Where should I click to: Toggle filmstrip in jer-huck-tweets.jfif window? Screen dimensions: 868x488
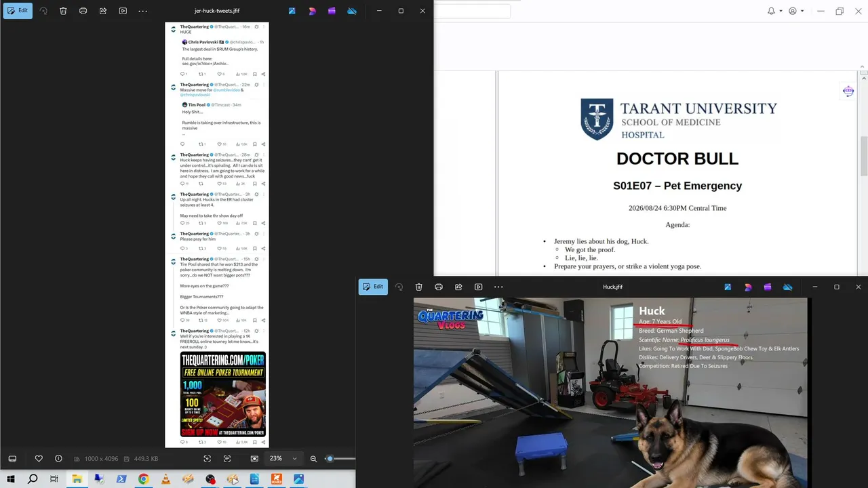[x=12, y=459]
